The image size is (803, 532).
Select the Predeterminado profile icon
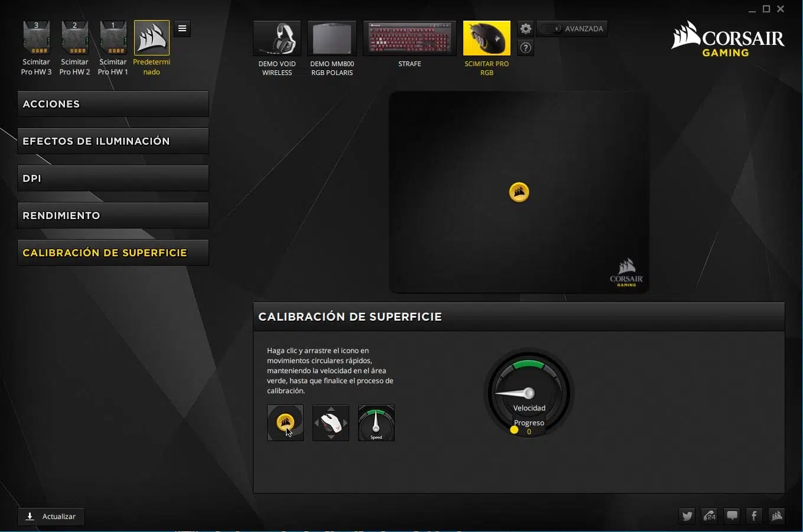[152, 38]
